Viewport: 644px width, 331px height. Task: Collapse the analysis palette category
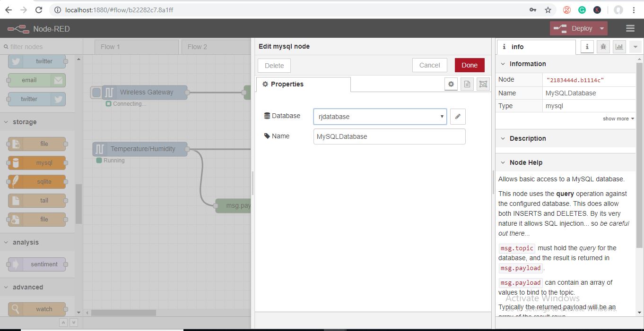pos(37,242)
